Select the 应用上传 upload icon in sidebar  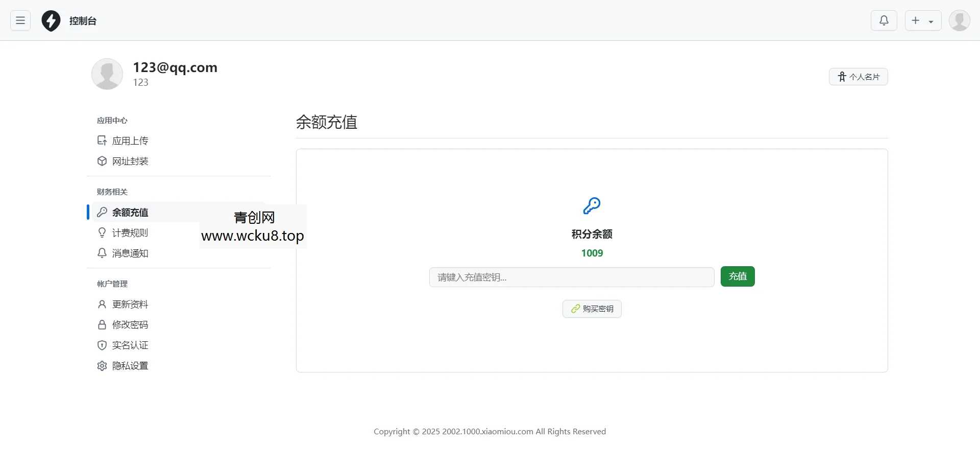click(x=102, y=140)
